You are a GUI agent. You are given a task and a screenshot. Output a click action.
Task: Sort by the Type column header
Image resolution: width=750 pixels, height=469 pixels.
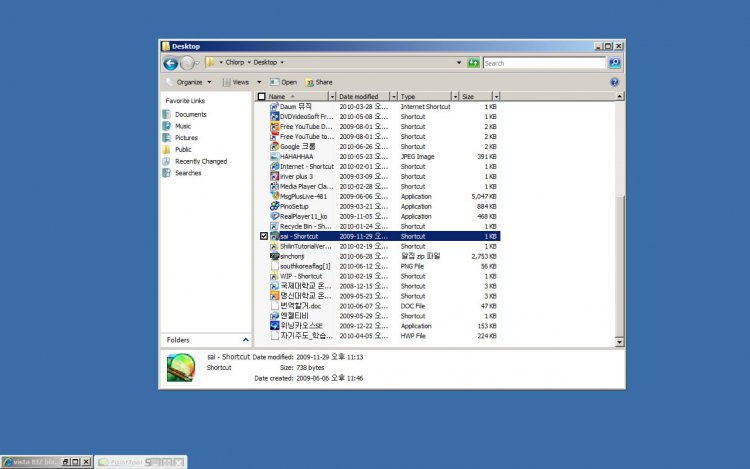tap(425, 97)
